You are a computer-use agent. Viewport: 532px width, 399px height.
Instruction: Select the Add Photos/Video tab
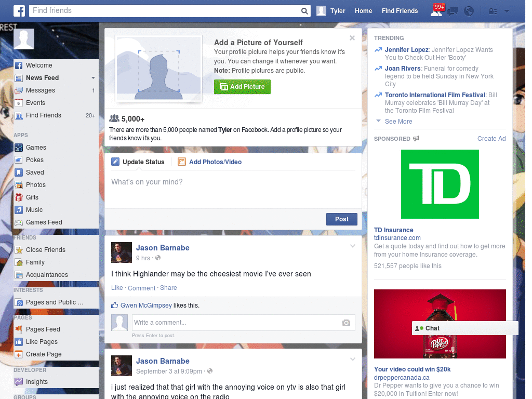[210, 162]
